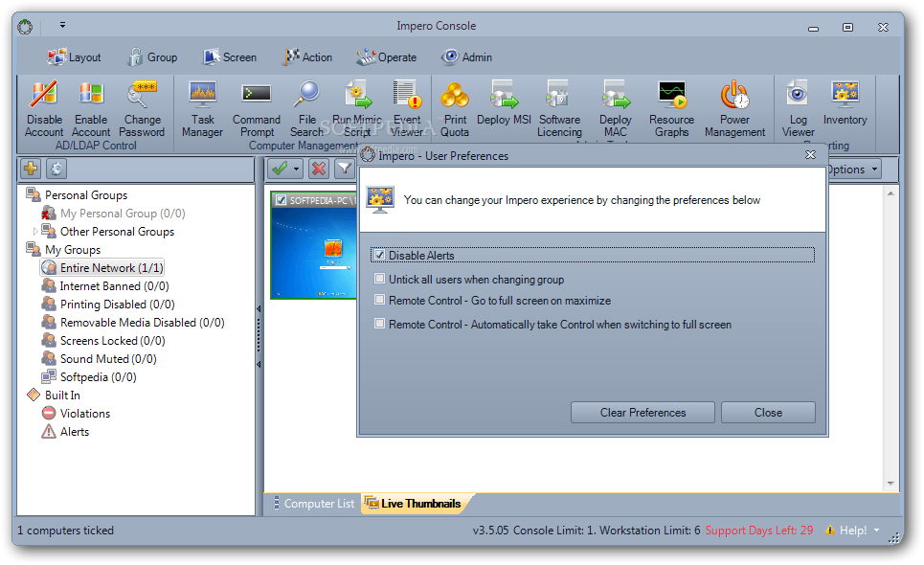Click the add group plus icon
924x565 pixels.
click(31, 169)
